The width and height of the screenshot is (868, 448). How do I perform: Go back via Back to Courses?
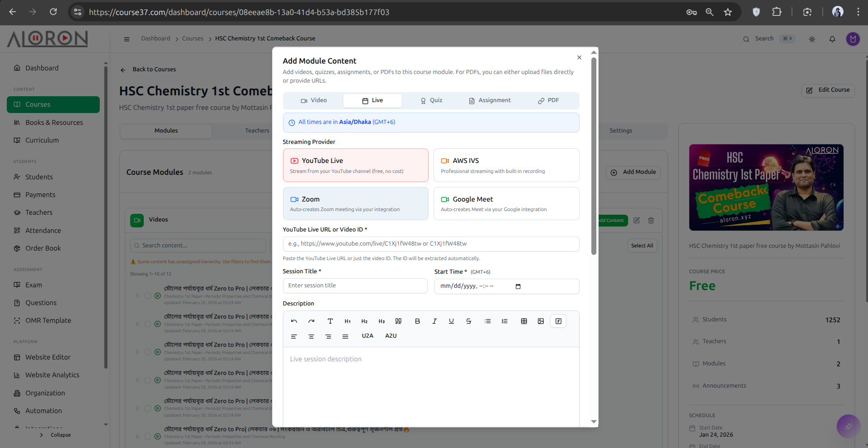[148, 69]
